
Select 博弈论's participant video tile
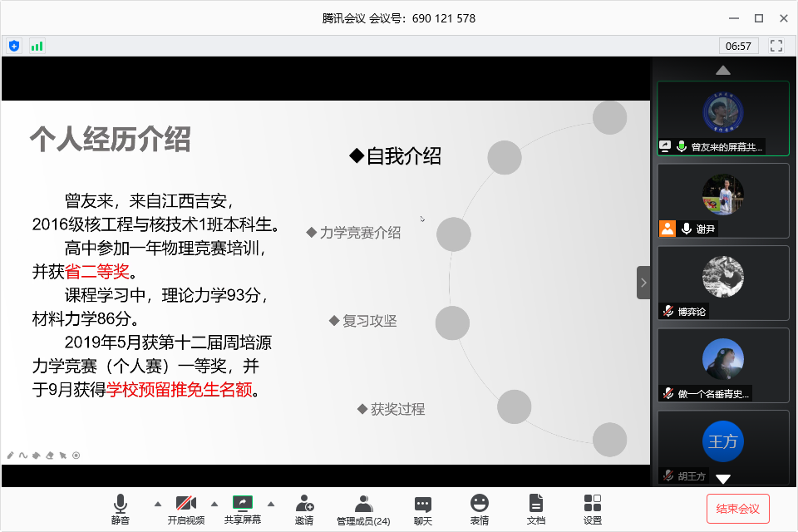(x=722, y=283)
